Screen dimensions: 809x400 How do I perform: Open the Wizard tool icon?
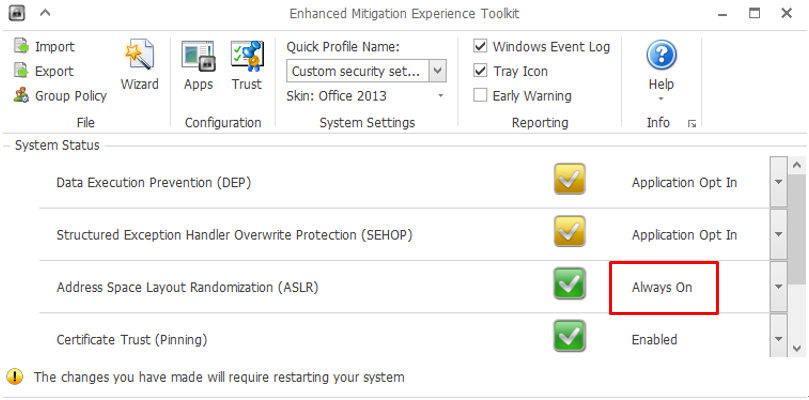[x=139, y=55]
